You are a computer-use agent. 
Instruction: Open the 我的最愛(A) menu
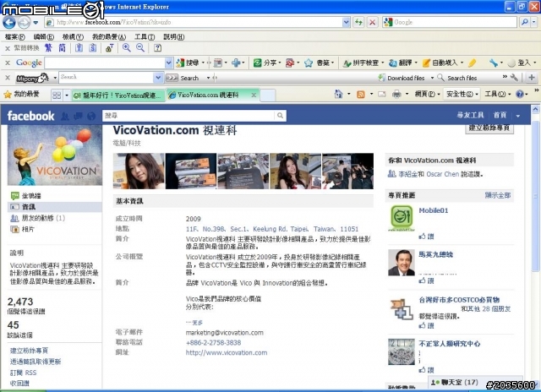point(109,37)
